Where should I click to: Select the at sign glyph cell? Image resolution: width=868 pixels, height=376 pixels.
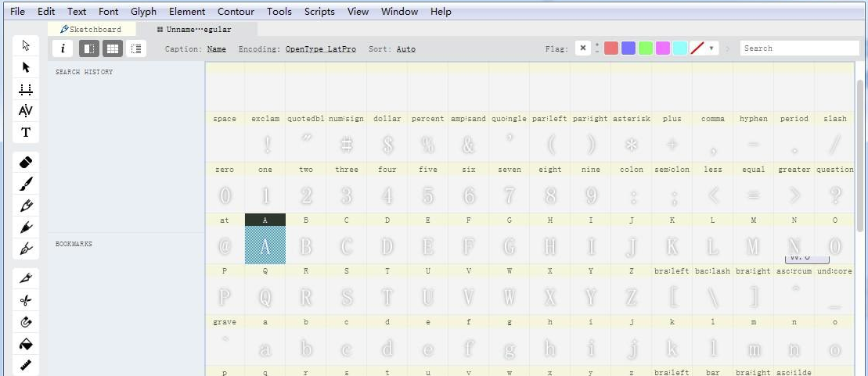click(x=224, y=239)
